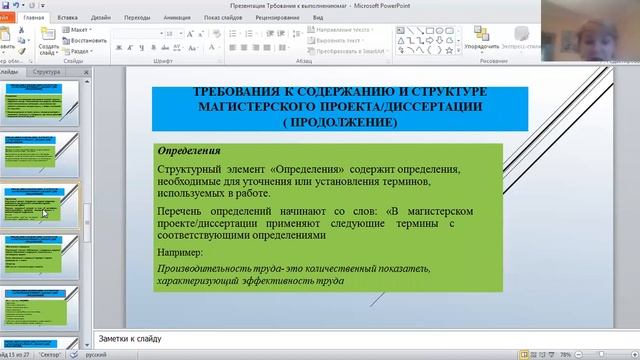Click the zoom slider handle

click(x=601, y=355)
